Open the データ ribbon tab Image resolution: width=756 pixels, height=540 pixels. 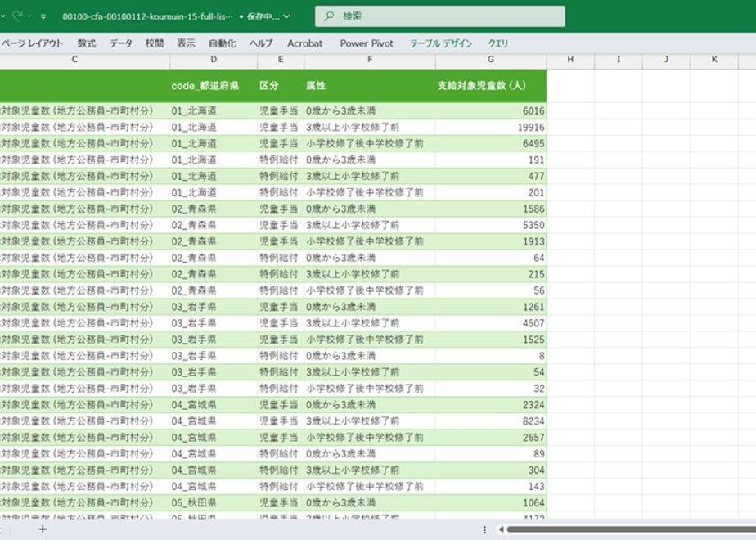click(x=120, y=43)
